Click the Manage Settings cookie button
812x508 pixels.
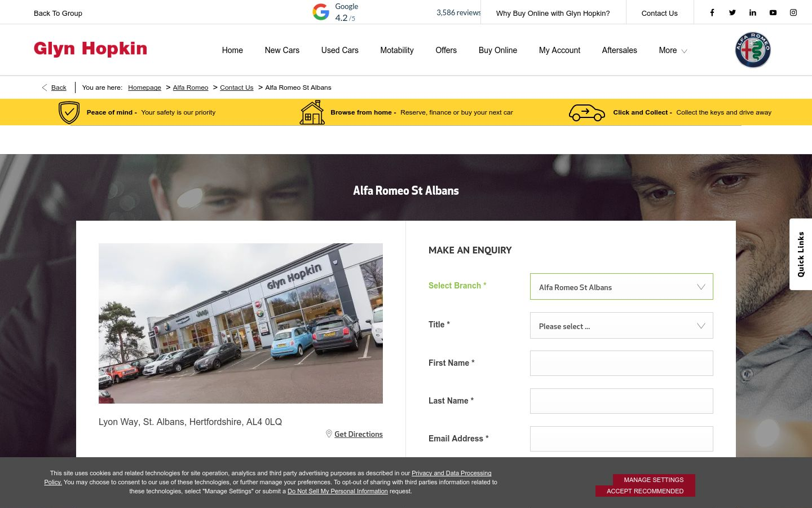[x=654, y=480]
